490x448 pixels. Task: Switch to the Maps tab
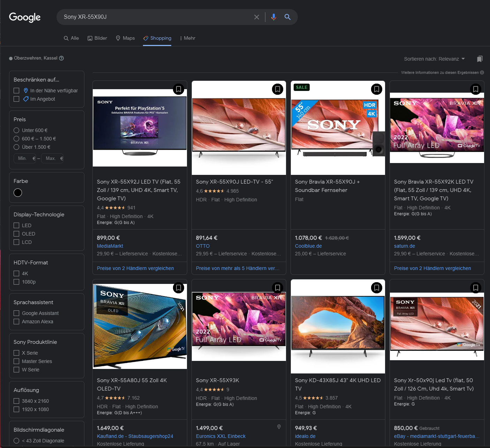[125, 38]
